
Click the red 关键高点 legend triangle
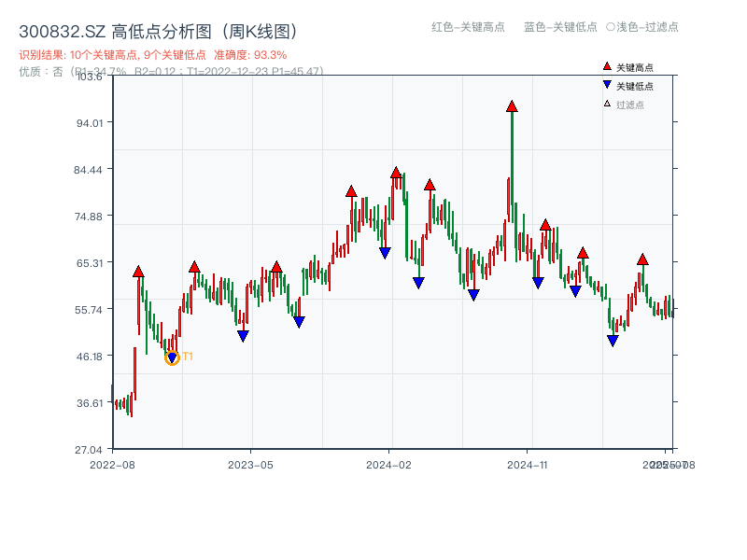(x=607, y=66)
